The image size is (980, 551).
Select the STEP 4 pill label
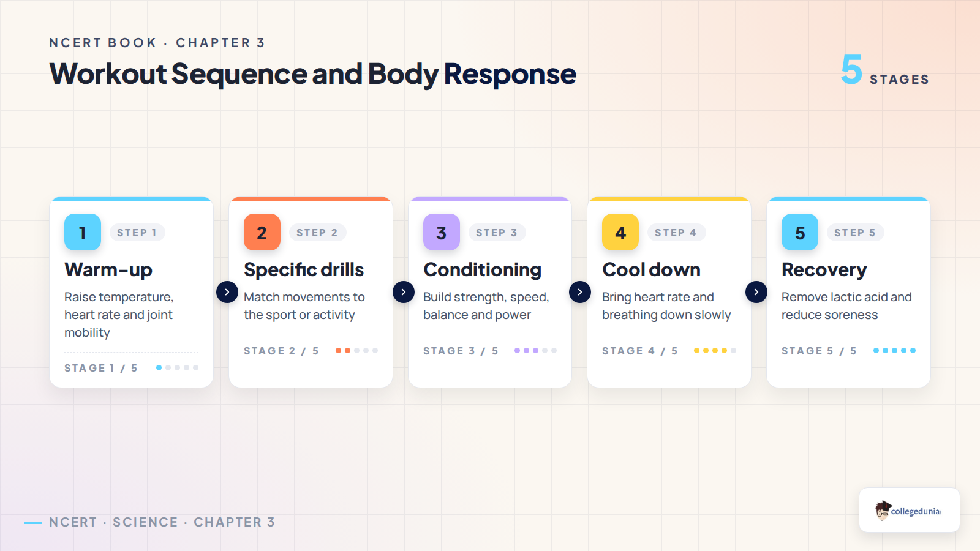click(676, 233)
